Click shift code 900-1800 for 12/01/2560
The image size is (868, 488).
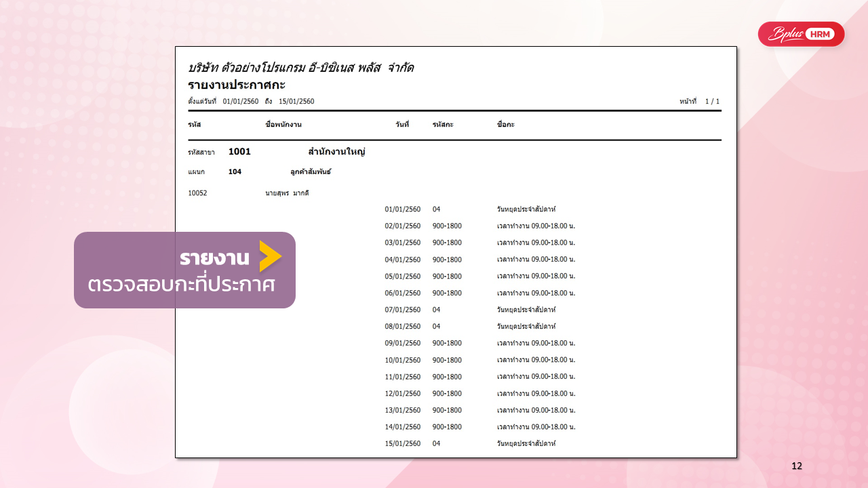[447, 393]
